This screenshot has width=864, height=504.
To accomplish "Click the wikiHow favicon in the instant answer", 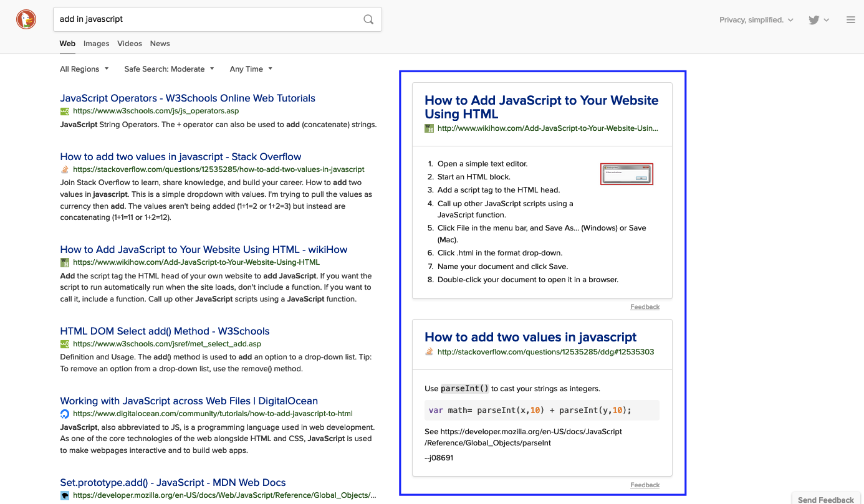I will (x=429, y=128).
